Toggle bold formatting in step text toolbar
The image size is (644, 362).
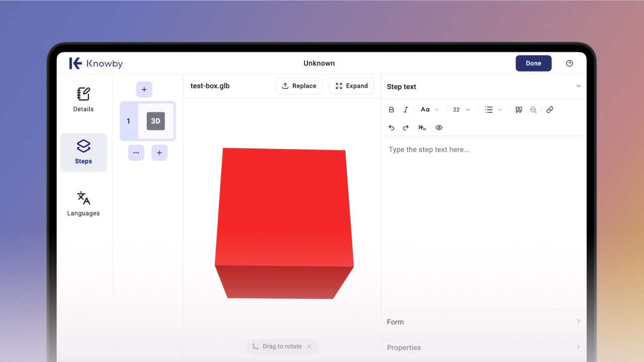click(391, 110)
